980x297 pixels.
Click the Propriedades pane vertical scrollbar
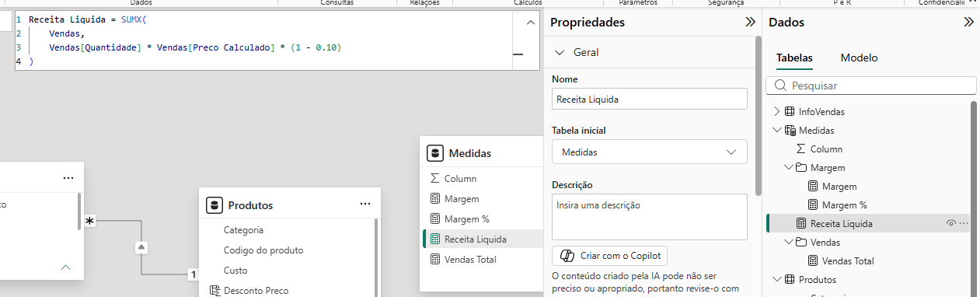759,117
